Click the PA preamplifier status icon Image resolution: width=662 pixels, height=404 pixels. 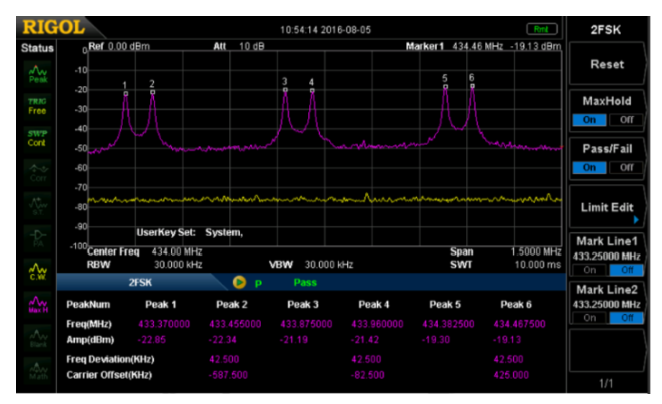(x=38, y=238)
